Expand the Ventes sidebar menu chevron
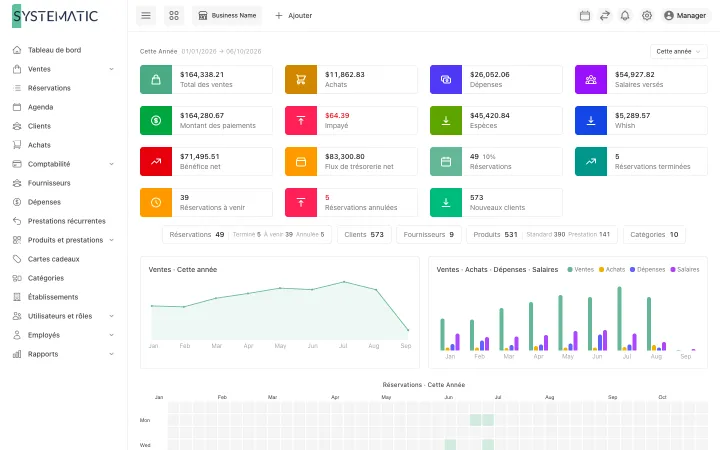 (111, 69)
